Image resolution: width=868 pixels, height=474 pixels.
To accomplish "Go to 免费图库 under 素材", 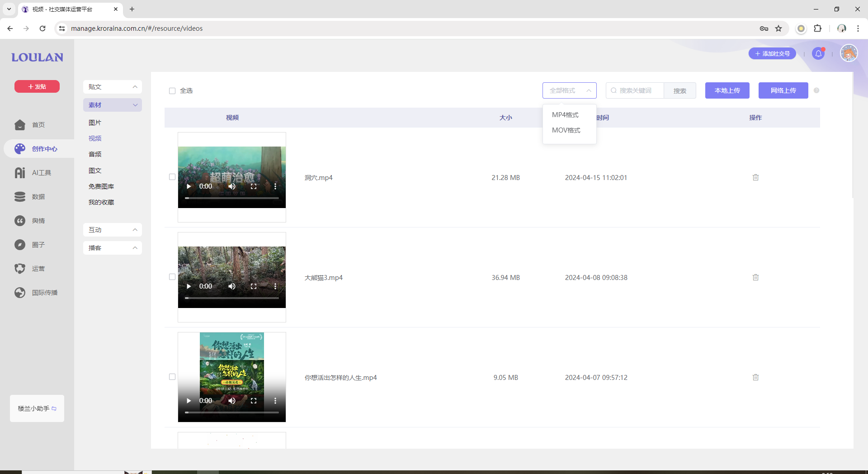I will [x=101, y=186].
